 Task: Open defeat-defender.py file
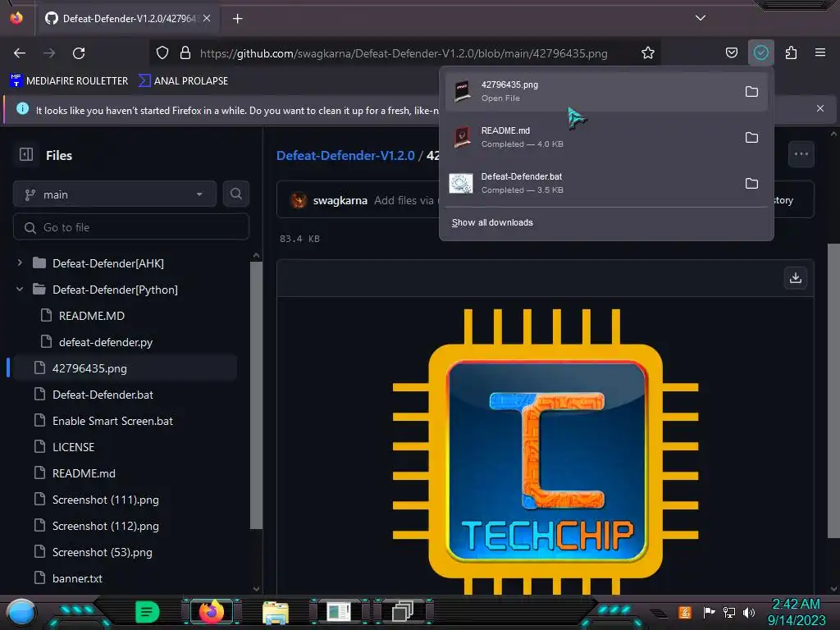(106, 342)
